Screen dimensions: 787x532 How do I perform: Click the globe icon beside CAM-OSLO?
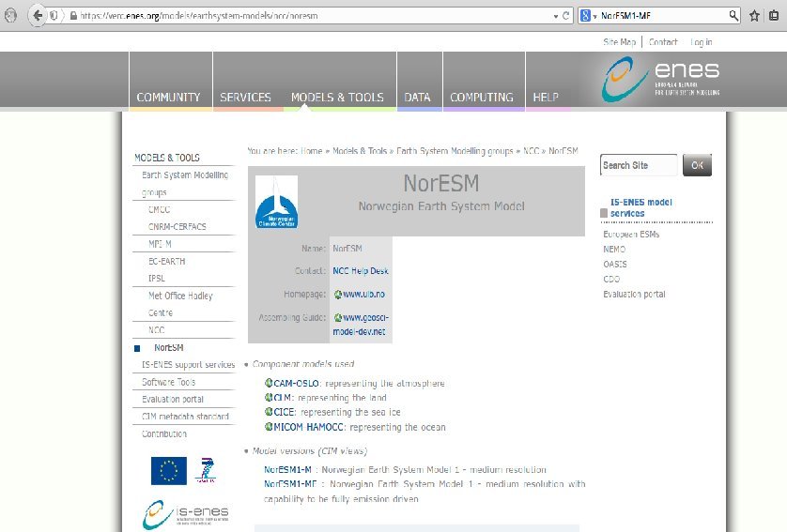[269, 383]
